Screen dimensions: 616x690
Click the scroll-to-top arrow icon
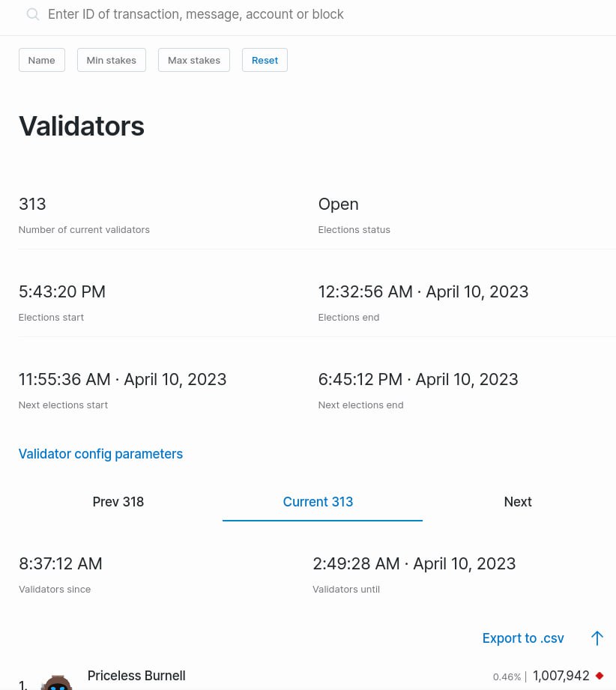pos(597,638)
